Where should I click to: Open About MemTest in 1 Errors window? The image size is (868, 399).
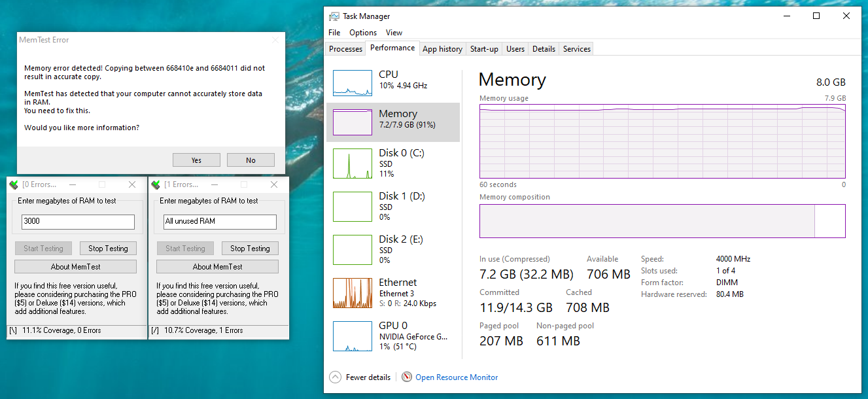pyautogui.click(x=217, y=267)
